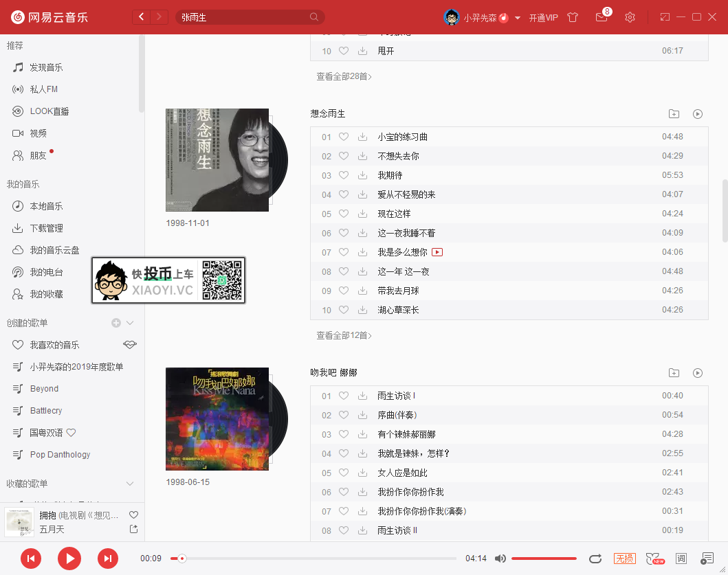Collapse the 收藏的歌单 section
This screenshot has width=728, height=575.
tap(130, 483)
